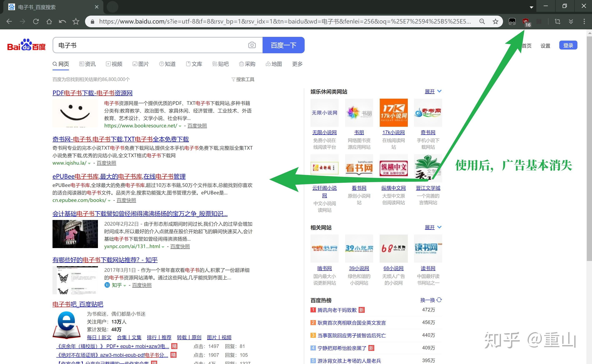Open the tab list dropdown arrow
Viewport: 592px width, 364px height.
pos(531,7)
